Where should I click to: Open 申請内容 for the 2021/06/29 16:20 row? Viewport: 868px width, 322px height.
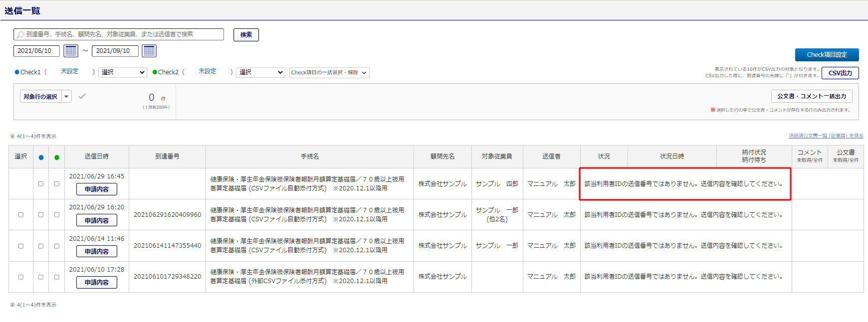pyautogui.click(x=97, y=220)
